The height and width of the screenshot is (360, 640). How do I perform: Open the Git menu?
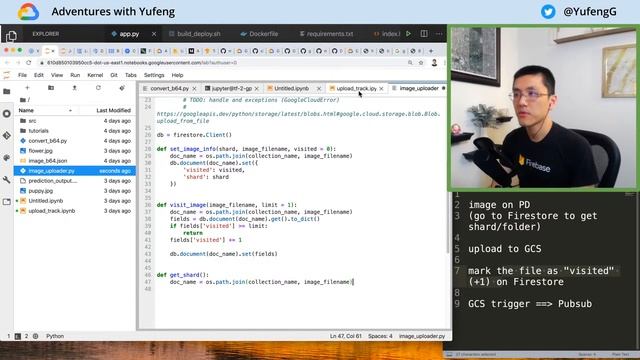point(114,75)
